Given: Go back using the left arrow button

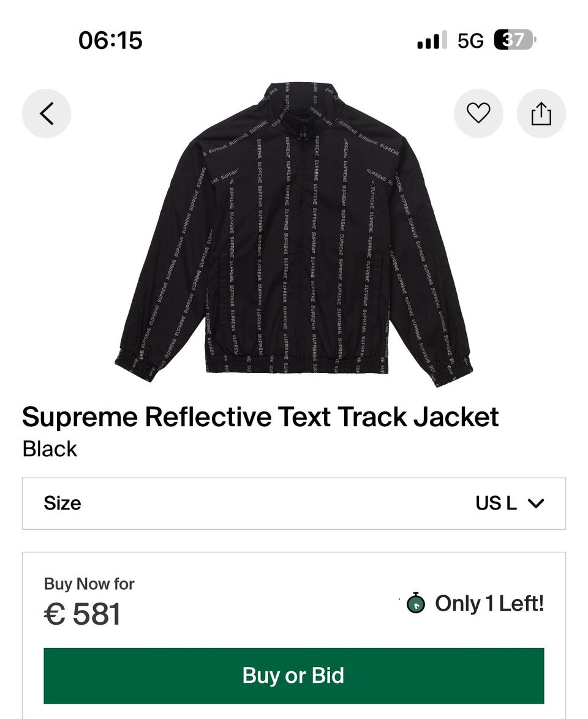Looking at the screenshot, I should pyautogui.click(x=47, y=113).
